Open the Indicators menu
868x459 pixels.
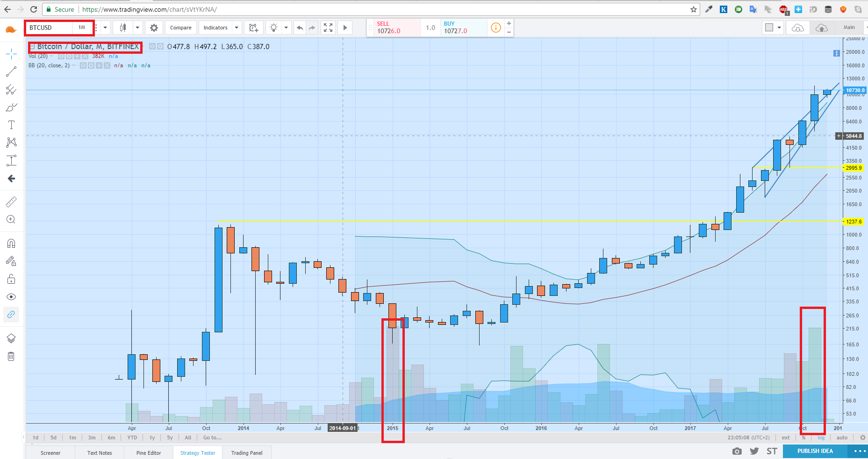pos(215,28)
